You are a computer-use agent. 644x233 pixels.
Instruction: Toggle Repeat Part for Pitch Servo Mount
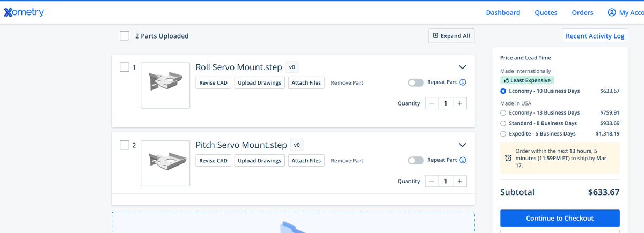pyautogui.click(x=415, y=160)
